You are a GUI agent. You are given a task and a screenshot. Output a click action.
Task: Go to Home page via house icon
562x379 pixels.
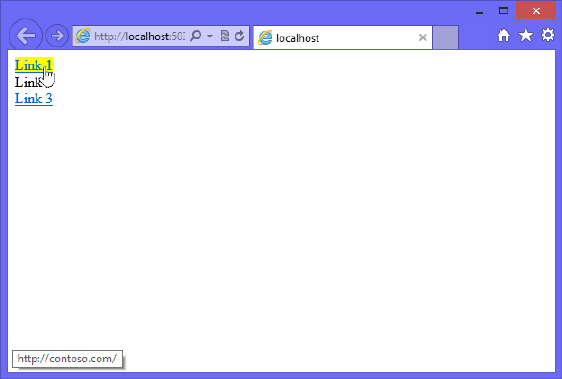pos(504,35)
